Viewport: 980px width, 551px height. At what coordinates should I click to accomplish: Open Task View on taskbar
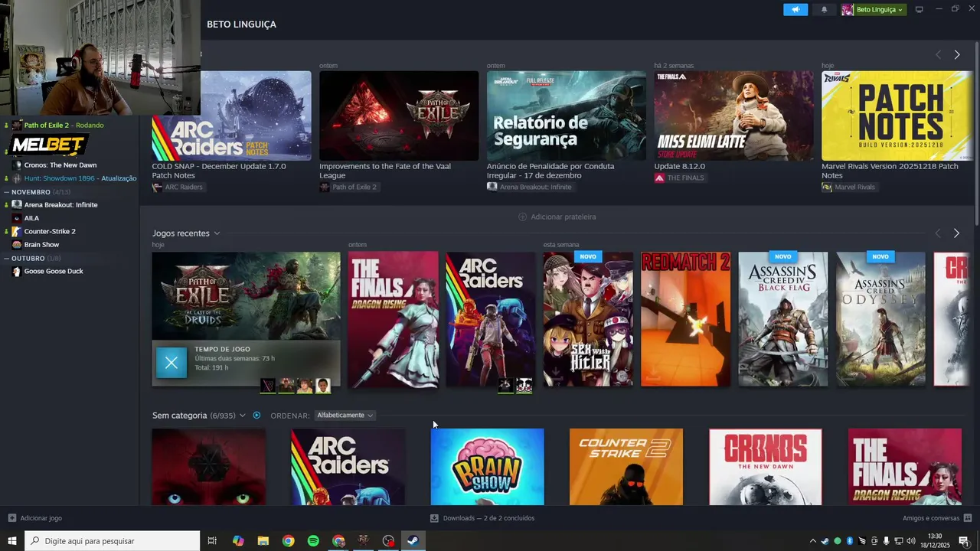pos(212,541)
